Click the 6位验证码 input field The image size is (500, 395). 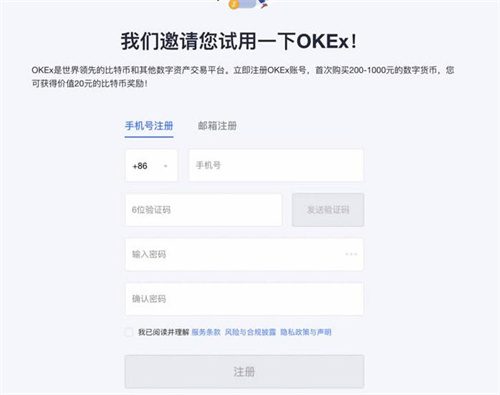pyautogui.click(x=204, y=210)
